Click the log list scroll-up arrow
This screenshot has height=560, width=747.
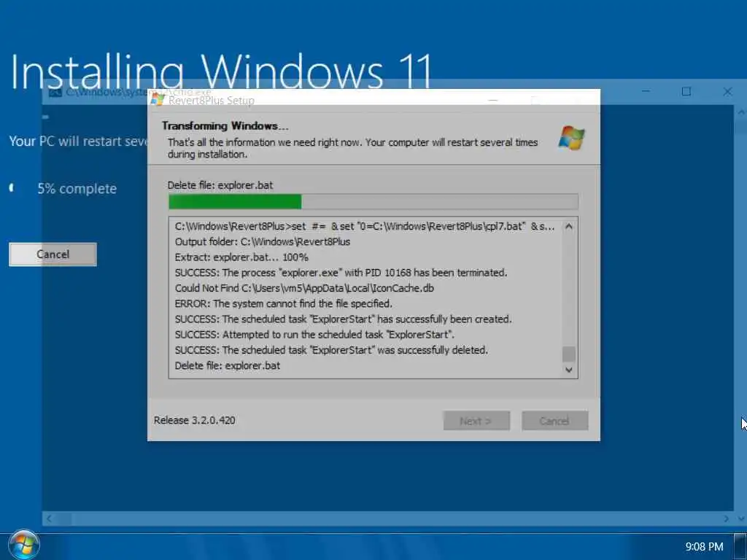pos(568,227)
